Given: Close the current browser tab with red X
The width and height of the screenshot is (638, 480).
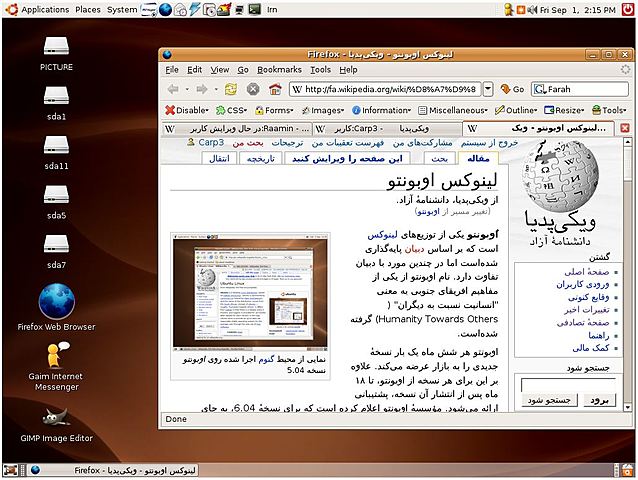Looking at the screenshot, I should (x=625, y=129).
